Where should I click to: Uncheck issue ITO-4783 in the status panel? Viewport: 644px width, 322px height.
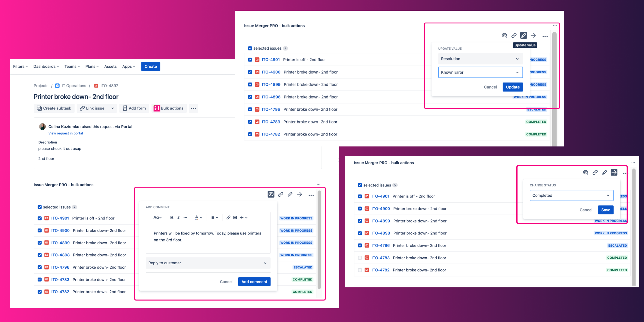click(360, 258)
